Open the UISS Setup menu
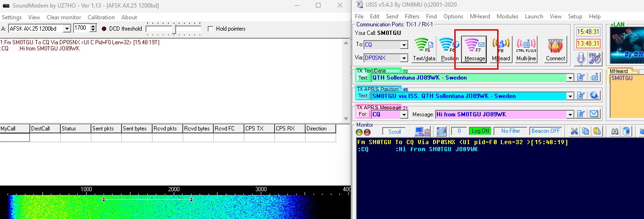The width and height of the screenshot is (644, 219). [x=575, y=16]
